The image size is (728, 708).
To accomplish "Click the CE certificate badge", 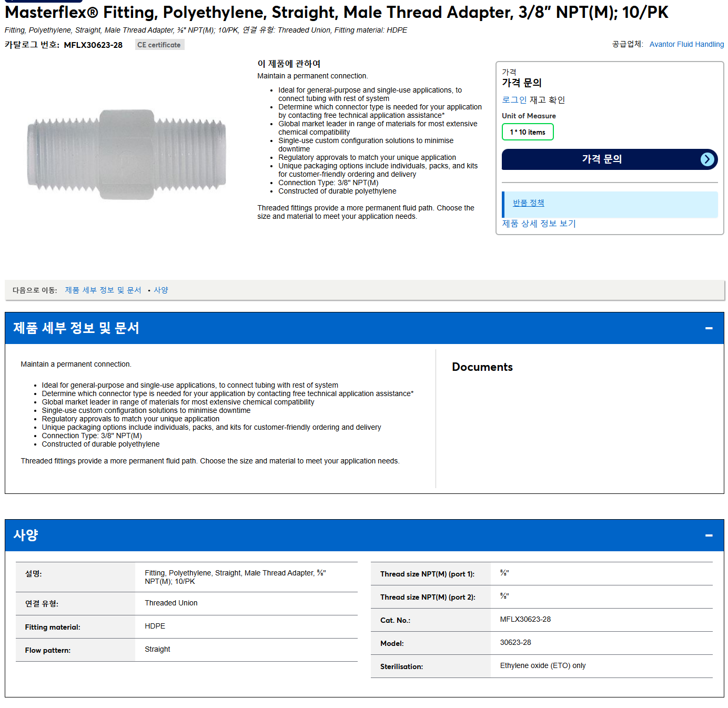I will coord(159,45).
